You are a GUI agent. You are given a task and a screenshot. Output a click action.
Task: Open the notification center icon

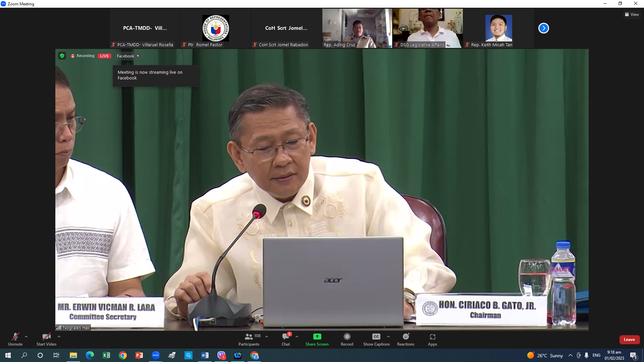tap(633, 355)
